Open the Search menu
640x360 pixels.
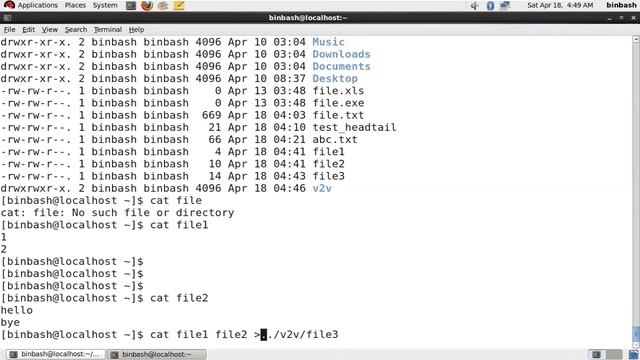[x=76, y=29]
